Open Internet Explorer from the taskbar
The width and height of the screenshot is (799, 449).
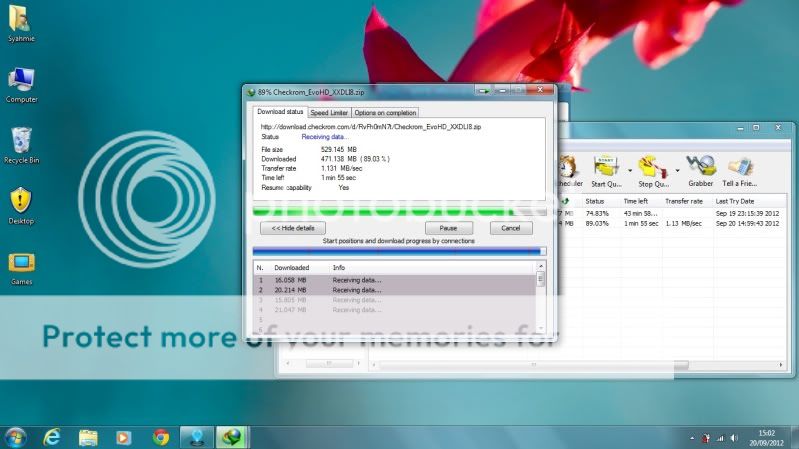(x=51, y=437)
